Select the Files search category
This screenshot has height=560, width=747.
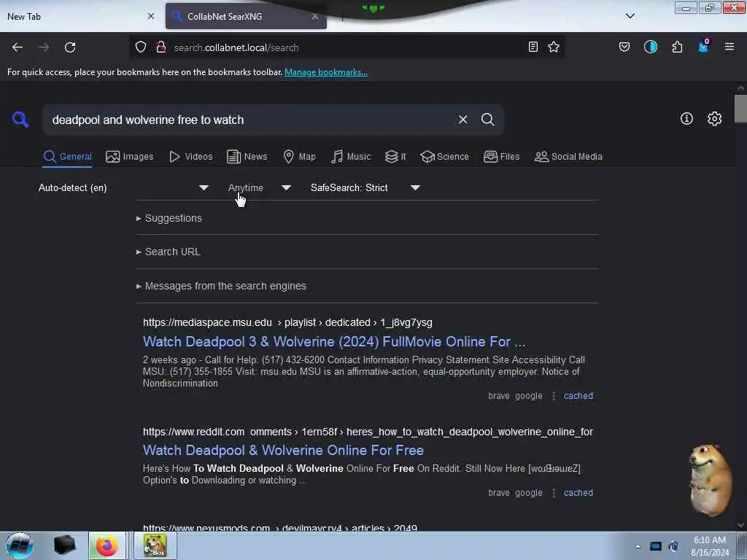pyautogui.click(x=501, y=156)
